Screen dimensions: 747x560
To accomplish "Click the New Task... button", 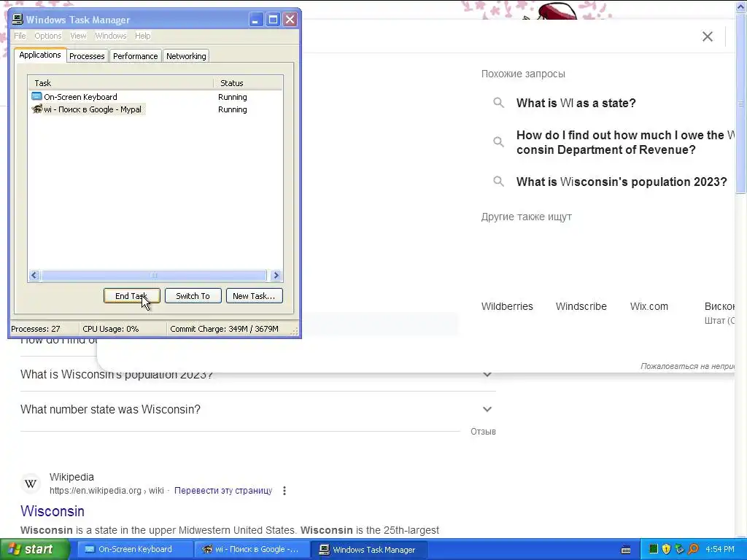I will pyautogui.click(x=254, y=296).
